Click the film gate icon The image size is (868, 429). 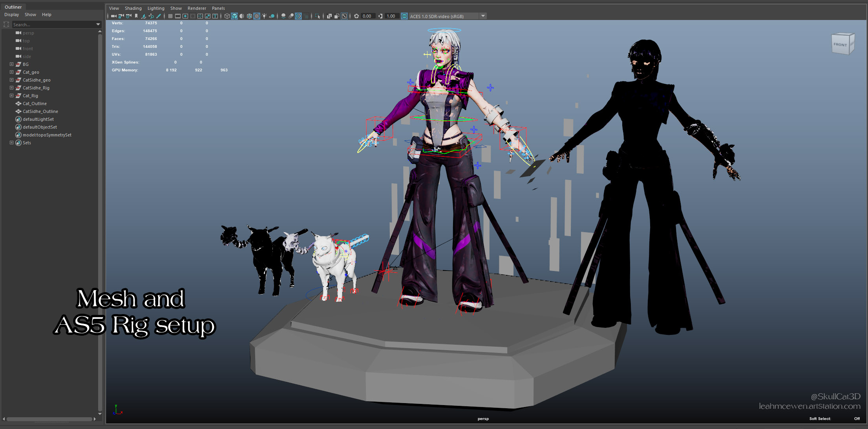(178, 16)
